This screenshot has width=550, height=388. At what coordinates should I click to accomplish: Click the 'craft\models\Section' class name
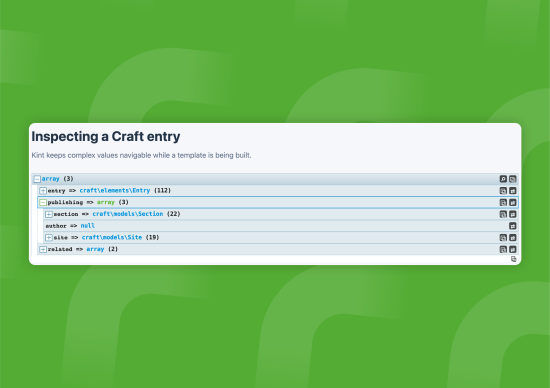point(128,214)
